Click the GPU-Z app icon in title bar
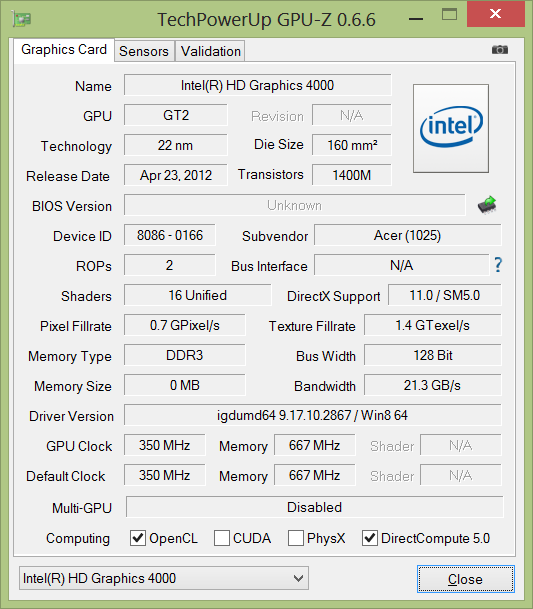The width and height of the screenshot is (533, 609). [x=22, y=18]
